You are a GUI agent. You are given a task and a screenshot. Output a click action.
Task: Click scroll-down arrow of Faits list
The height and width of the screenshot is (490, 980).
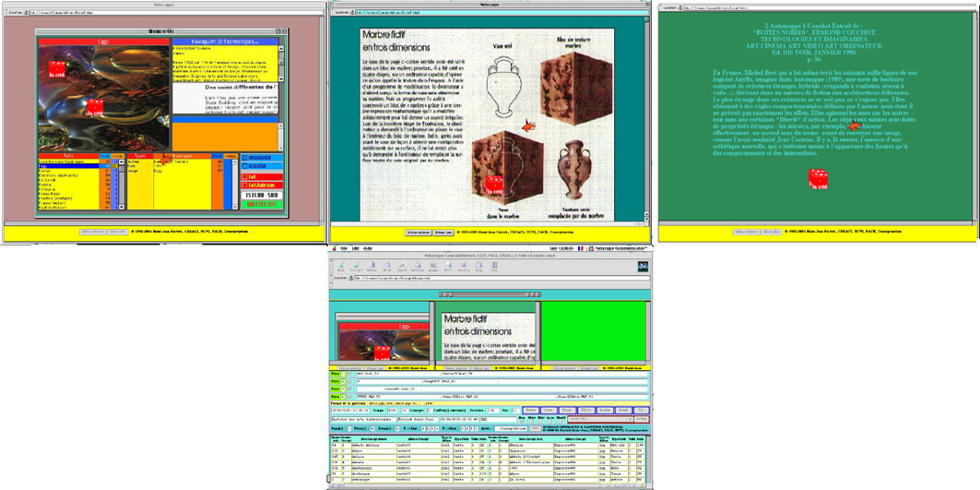(x=122, y=207)
